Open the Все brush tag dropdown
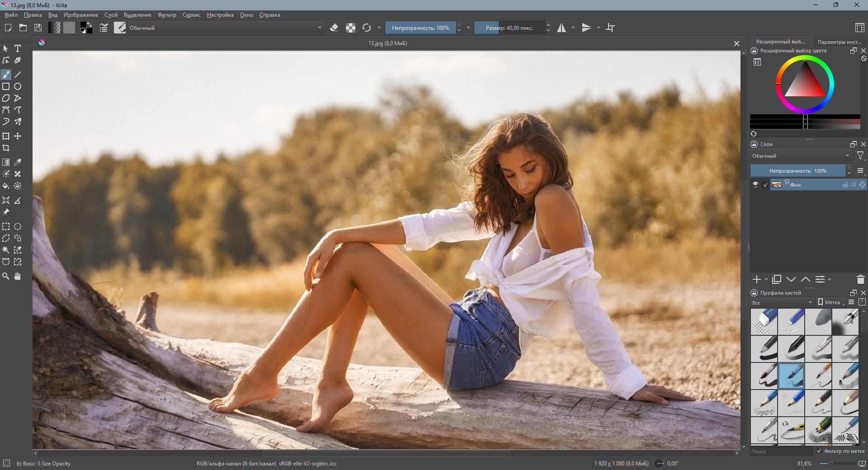 (782, 302)
